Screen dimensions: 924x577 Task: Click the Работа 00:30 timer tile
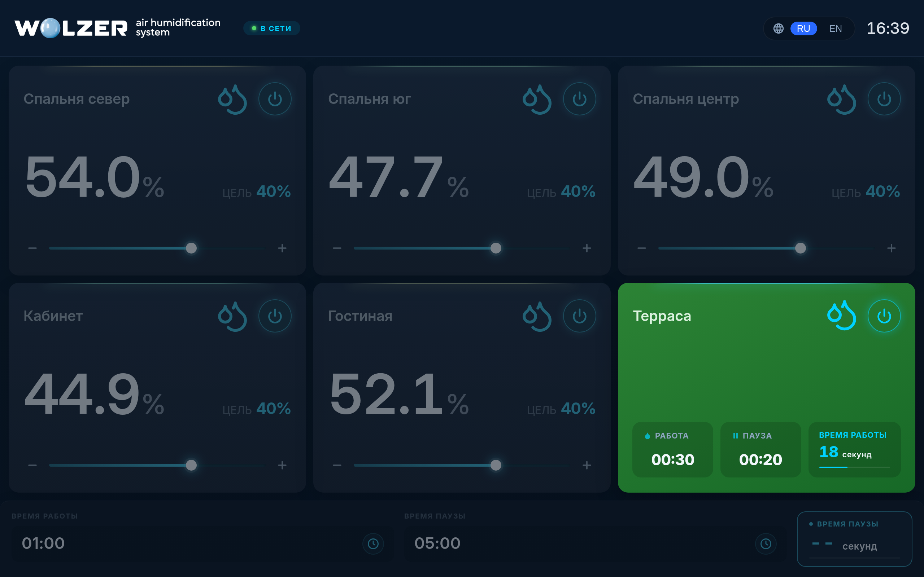[x=673, y=450]
